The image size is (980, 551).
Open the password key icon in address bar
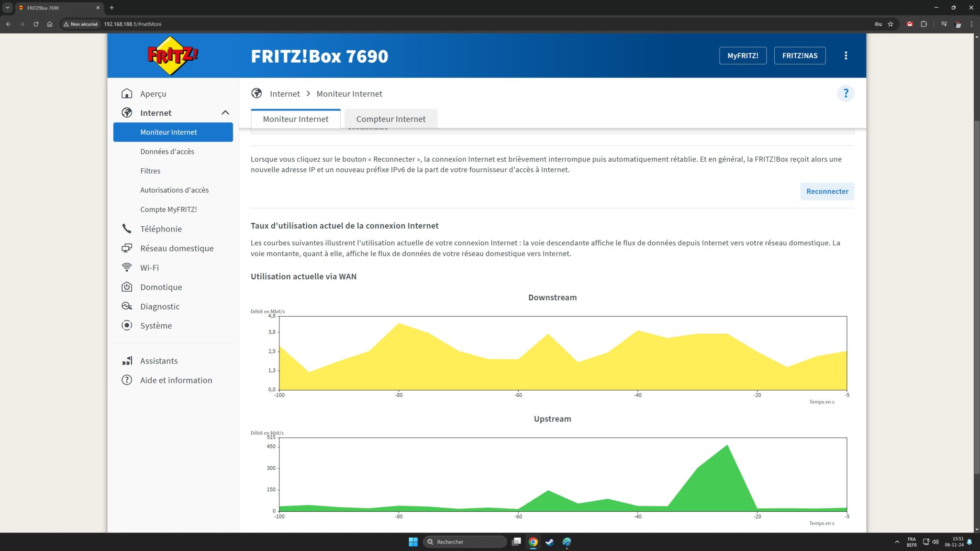878,24
